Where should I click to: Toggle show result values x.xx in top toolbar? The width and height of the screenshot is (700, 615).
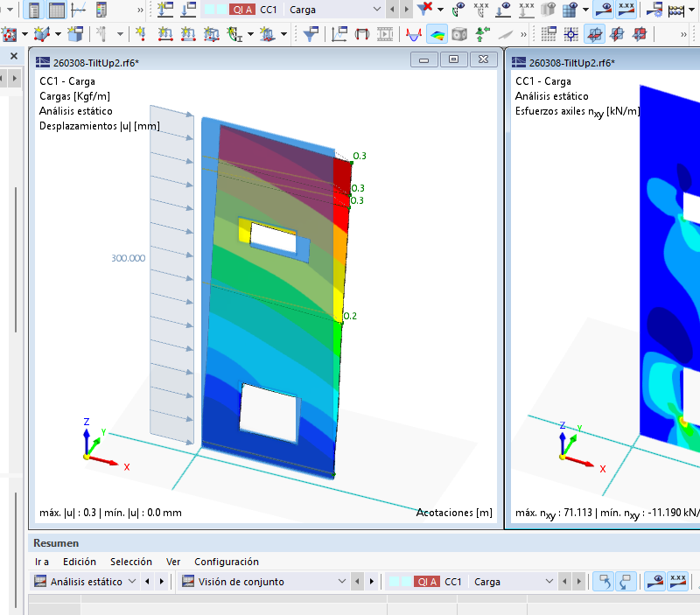coord(626,10)
